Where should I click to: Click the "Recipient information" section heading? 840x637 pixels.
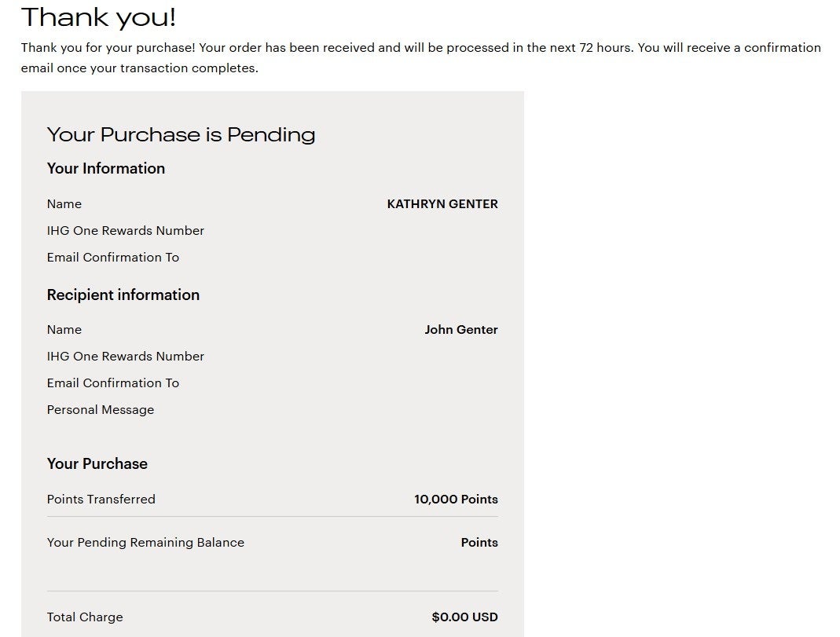click(x=123, y=295)
